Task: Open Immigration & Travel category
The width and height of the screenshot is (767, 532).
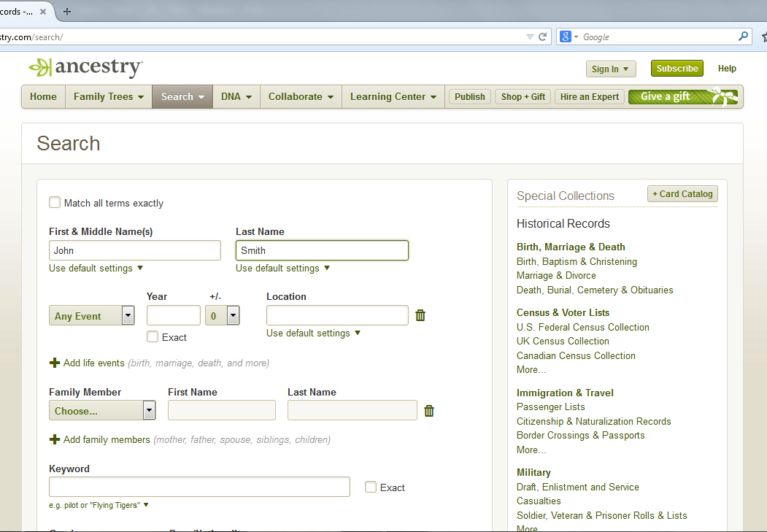Action: click(x=565, y=393)
